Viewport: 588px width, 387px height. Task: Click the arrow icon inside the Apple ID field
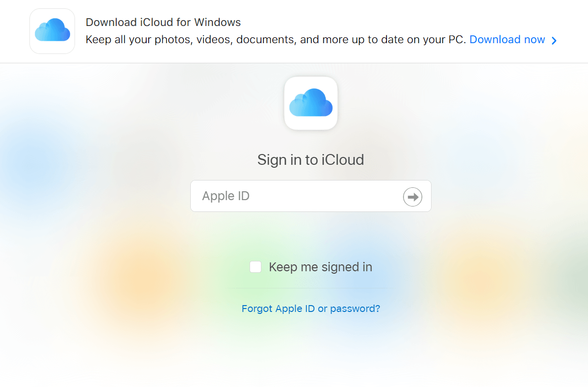[x=412, y=197]
